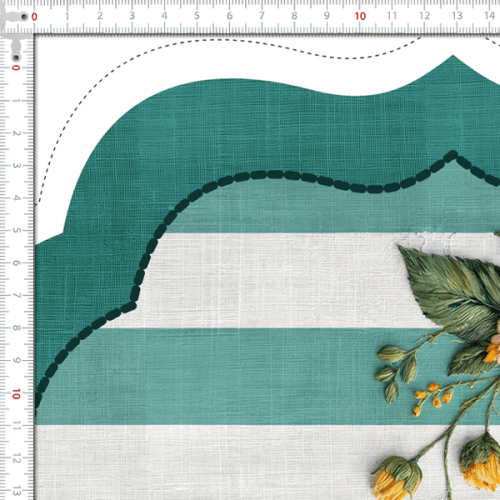Click the number 5 on the vertical ruler
The image size is (500, 500).
[16, 230]
